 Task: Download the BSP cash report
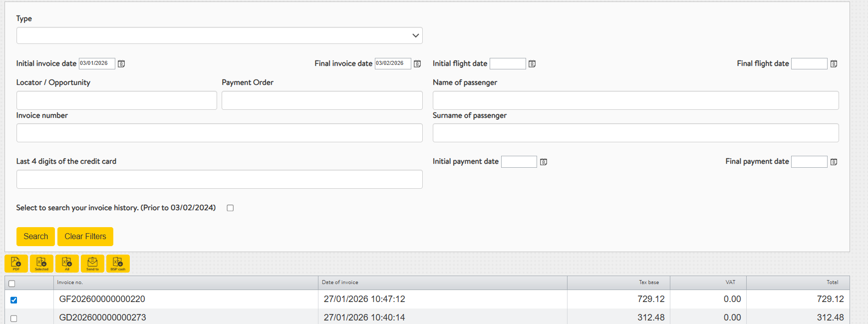click(x=118, y=263)
